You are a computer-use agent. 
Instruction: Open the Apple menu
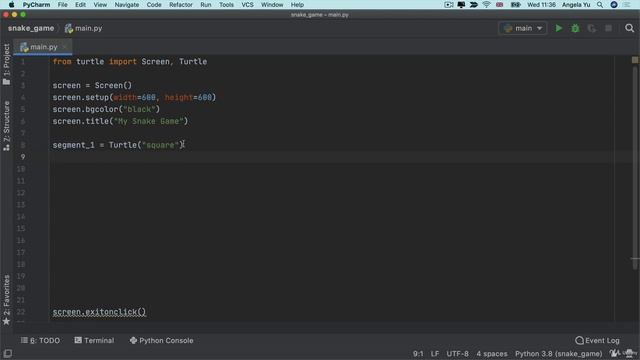(11, 5)
